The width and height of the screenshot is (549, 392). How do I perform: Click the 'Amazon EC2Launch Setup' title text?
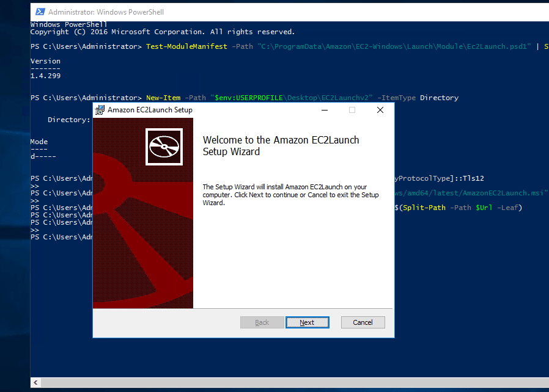[150, 110]
